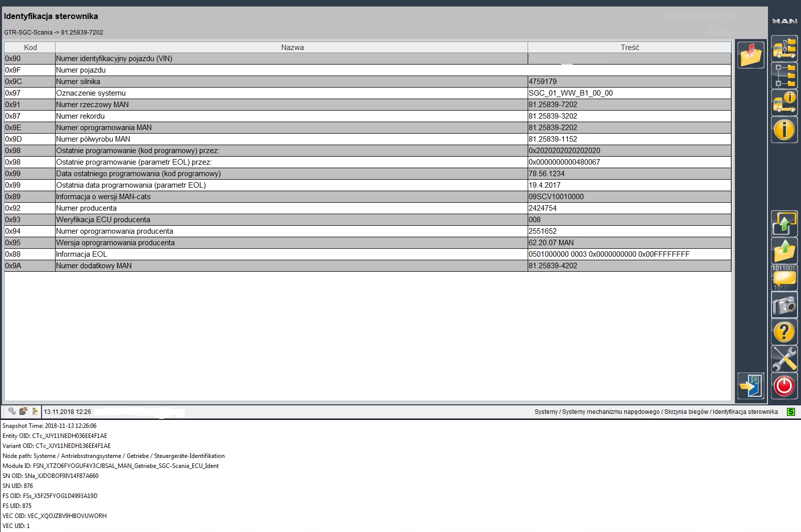Click value 09SCV10010000
Image resolution: width=801 pixels, height=532 pixels.
pos(556,197)
